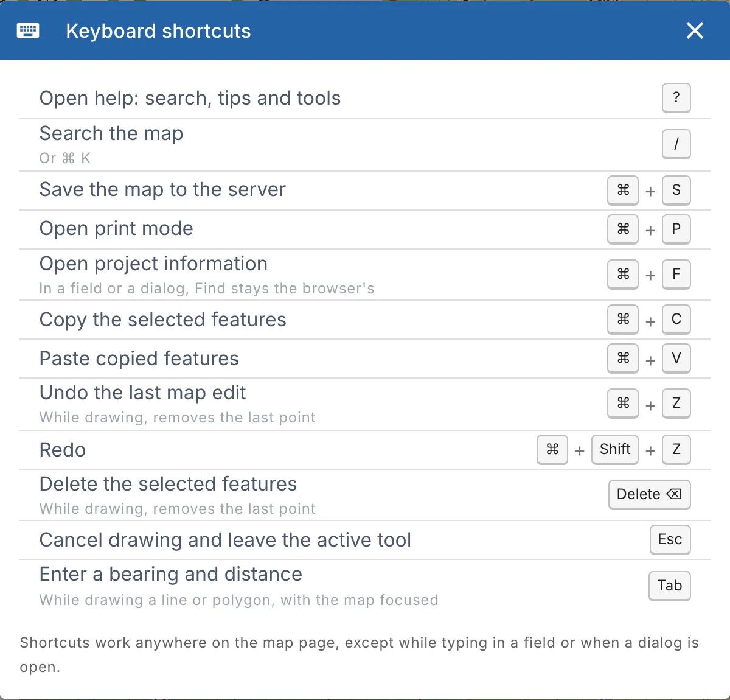
Task: Click the C key for copying features
Action: (676, 319)
